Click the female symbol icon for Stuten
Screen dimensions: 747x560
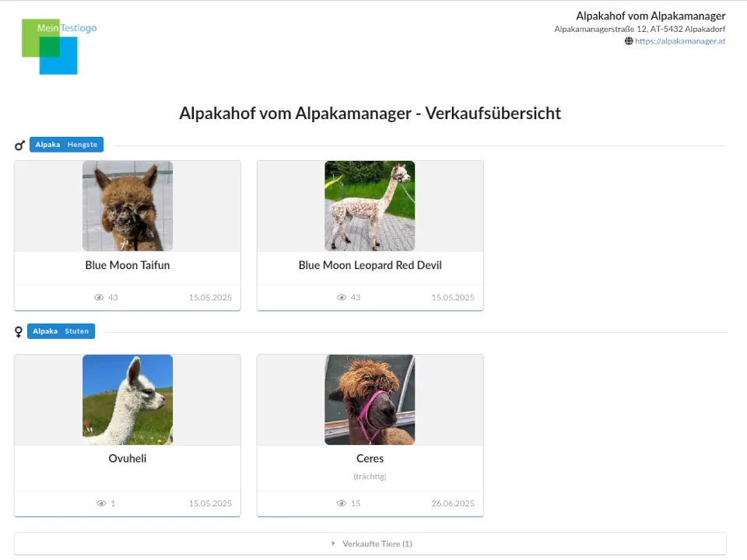pos(19,332)
